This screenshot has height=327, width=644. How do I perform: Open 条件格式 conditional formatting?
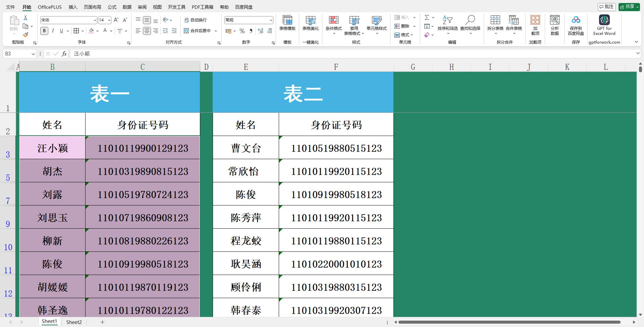point(334,25)
